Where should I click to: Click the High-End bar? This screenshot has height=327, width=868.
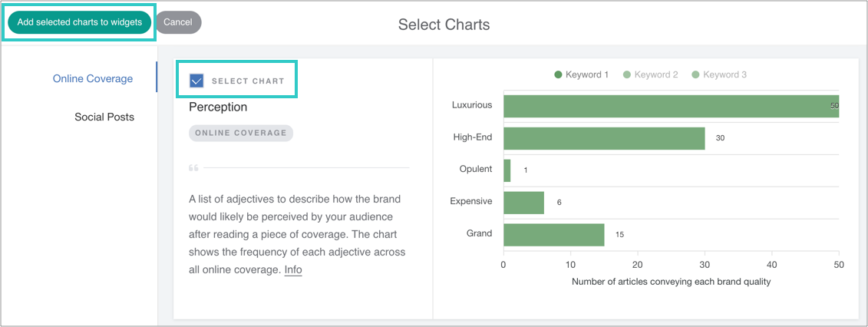[x=604, y=138]
